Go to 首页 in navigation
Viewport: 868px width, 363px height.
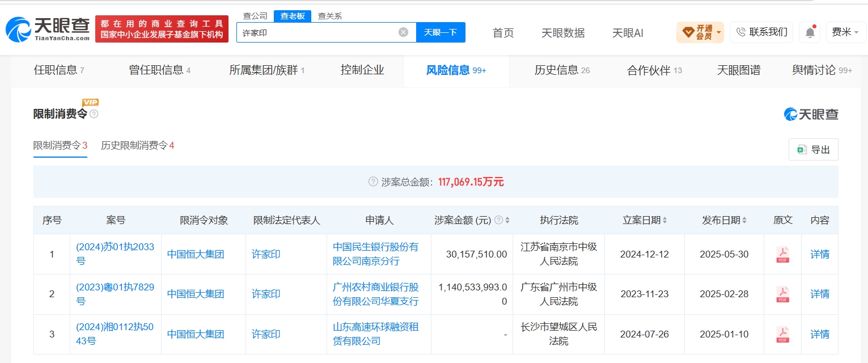503,33
